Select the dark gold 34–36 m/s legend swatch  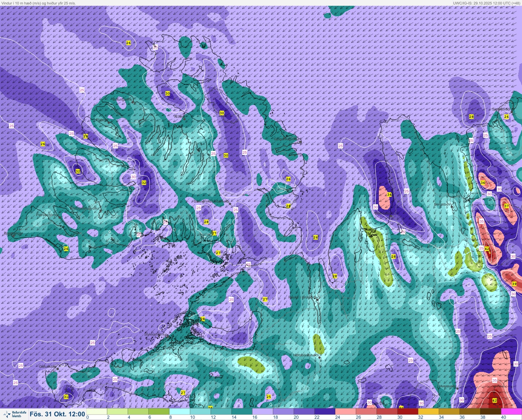[449, 411]
